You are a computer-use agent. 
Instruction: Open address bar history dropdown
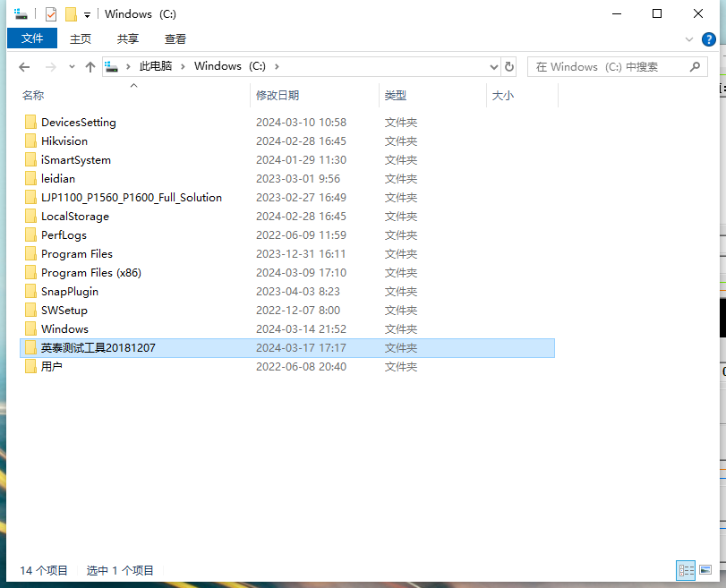494,67
